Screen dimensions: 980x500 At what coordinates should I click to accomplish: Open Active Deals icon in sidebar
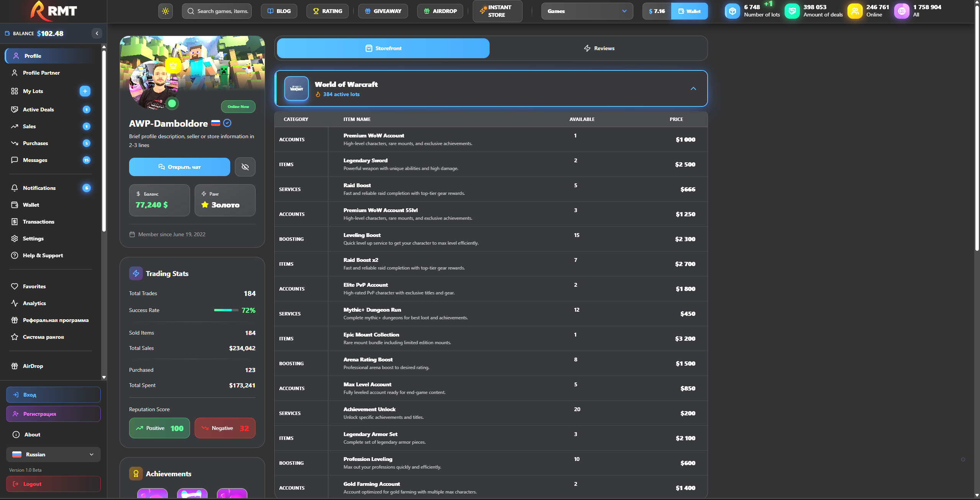click(x=15, y=109)
